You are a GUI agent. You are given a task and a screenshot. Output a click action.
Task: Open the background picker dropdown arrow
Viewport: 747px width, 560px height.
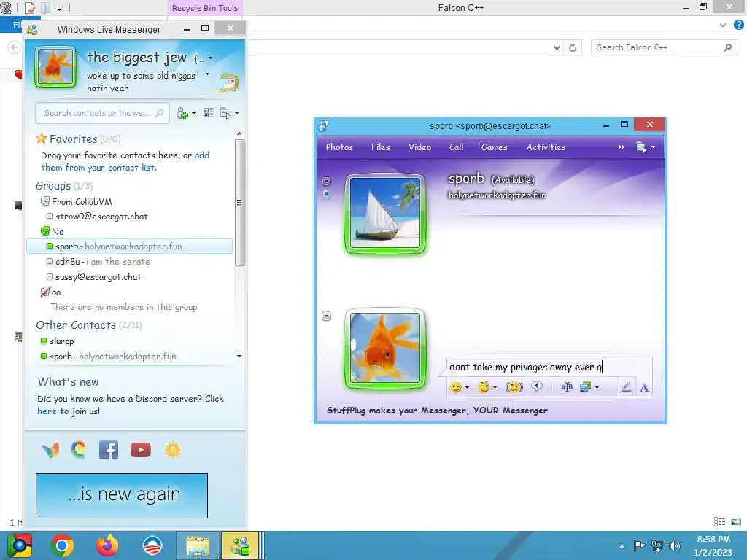[x=597, y=388]
